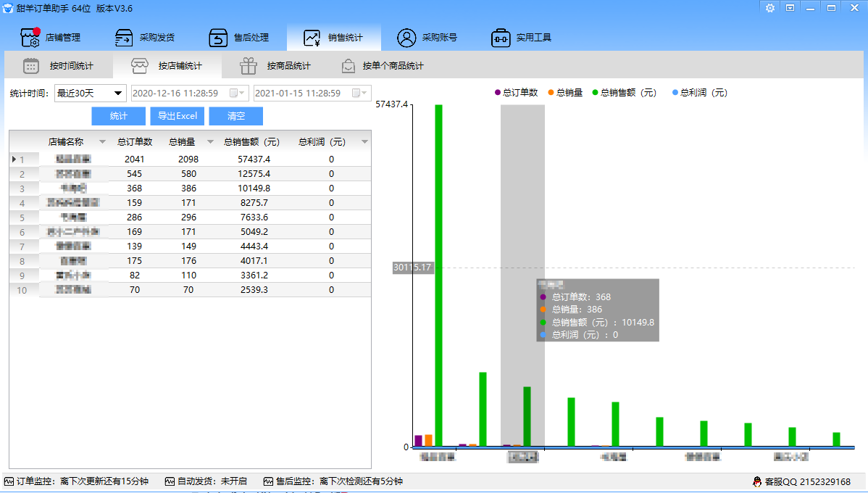Viewport: 868px width, 493px height.
Task: Open the start date 2020-12-16 calendar picker
Action: tap(237, 93)
